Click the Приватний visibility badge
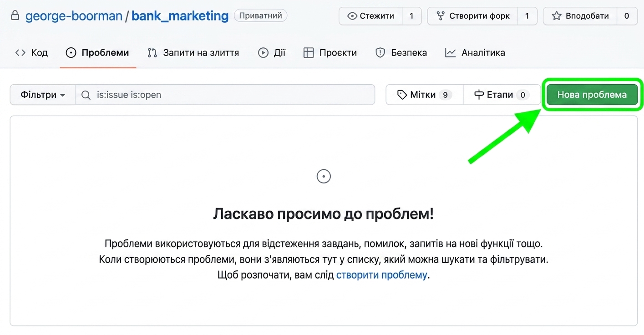 (261, 15)
